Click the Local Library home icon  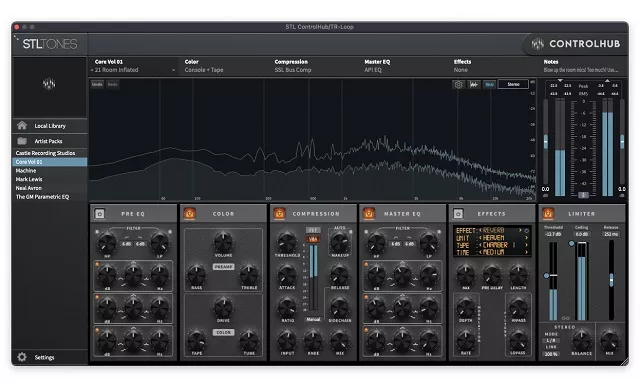point(22,126)
